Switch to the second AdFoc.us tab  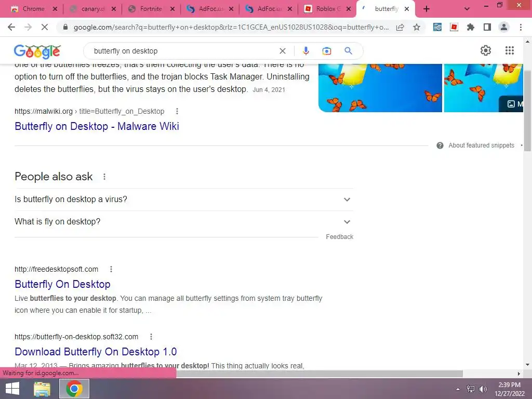(x=269, y=9)
